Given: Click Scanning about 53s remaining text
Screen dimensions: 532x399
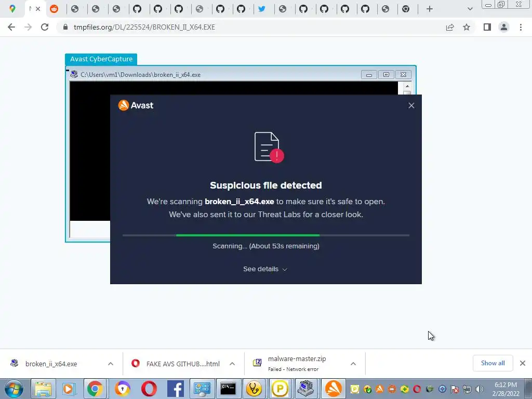Looking at the screenshot, I should click(x=265, y=246).
